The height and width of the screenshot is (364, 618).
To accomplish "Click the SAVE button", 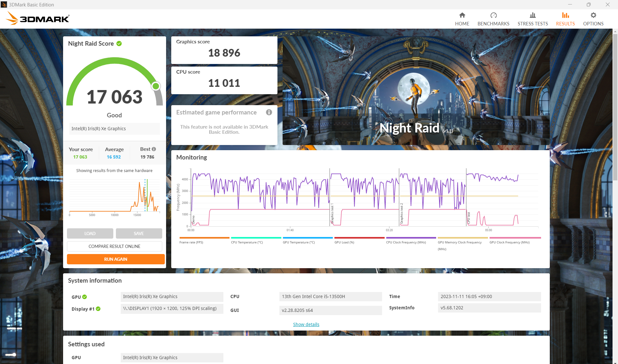I will [x=139, y=233].
